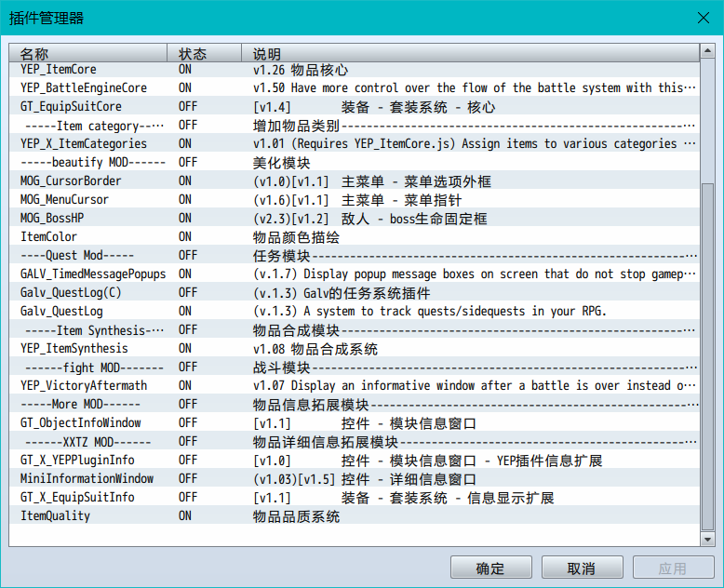Click the OFF status of MiniInformationWindow

(188, 478)
